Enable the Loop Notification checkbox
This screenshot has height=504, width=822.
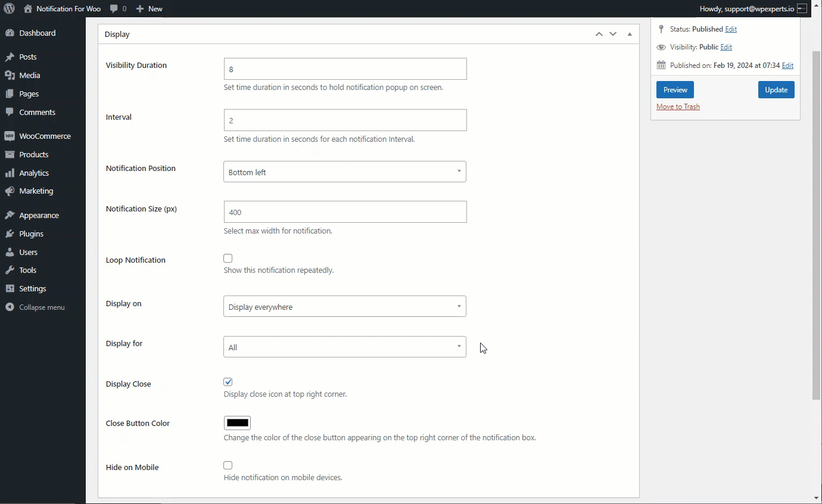(x=228, y=259)
